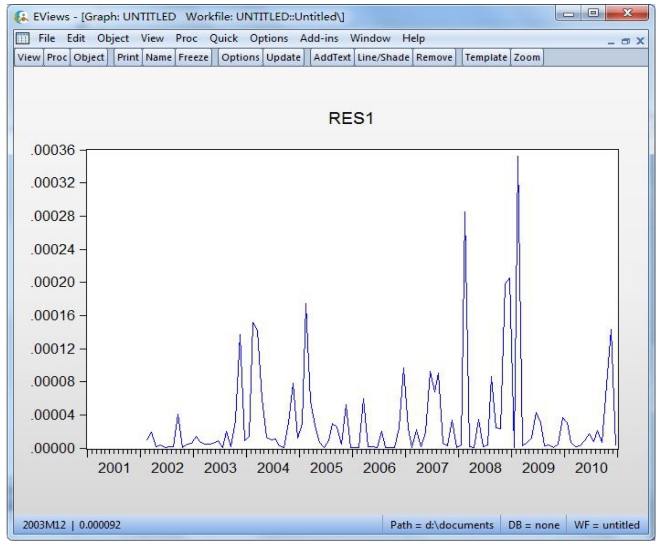Click the graph window icon beside File

click(x=21, y=38)
